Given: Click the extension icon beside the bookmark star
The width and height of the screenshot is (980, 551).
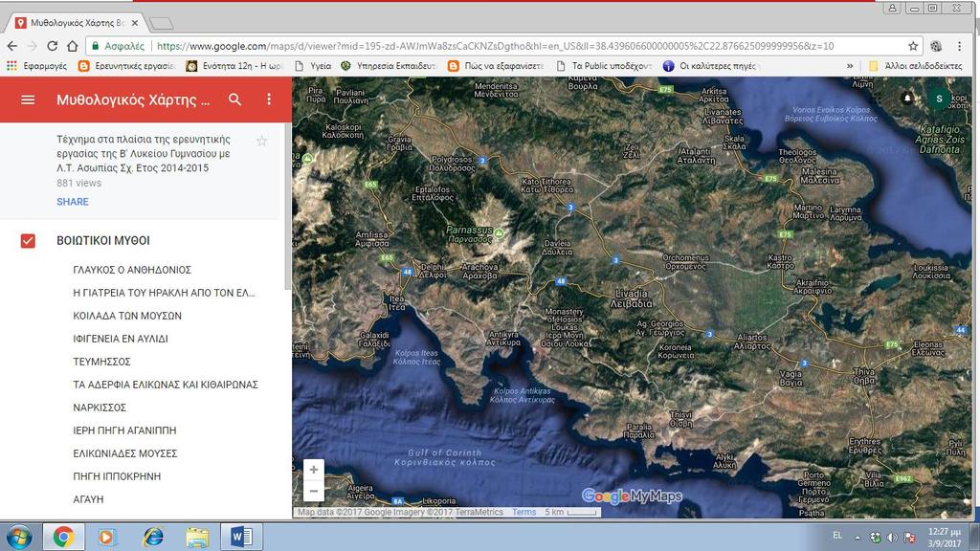Looking at the screenshot, I should 936,46.
